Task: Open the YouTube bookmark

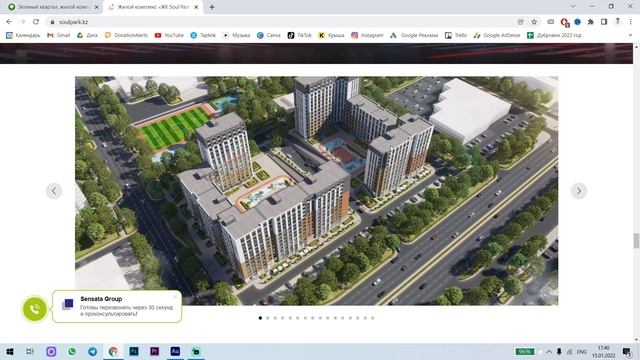Action: [169, 36]
